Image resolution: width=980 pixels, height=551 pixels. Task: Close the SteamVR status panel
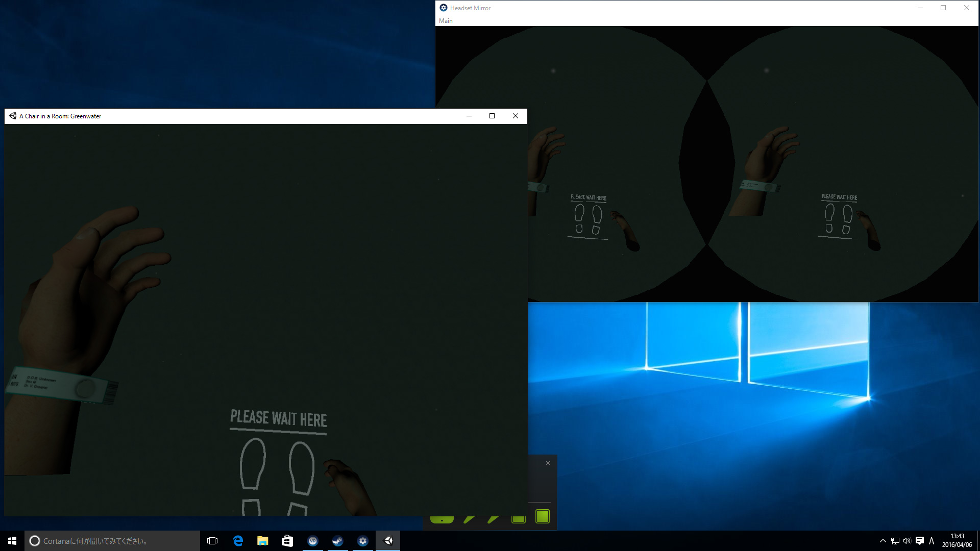(548, 463)
